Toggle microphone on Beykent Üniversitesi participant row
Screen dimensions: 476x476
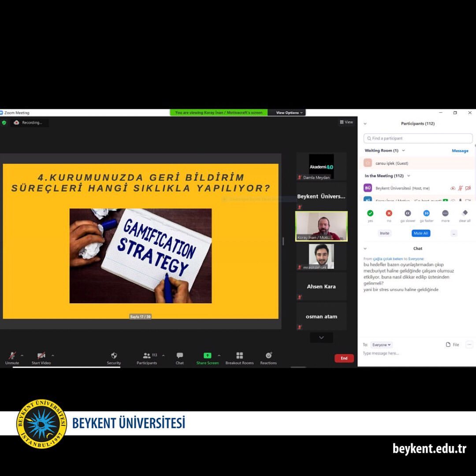[461, 188]
